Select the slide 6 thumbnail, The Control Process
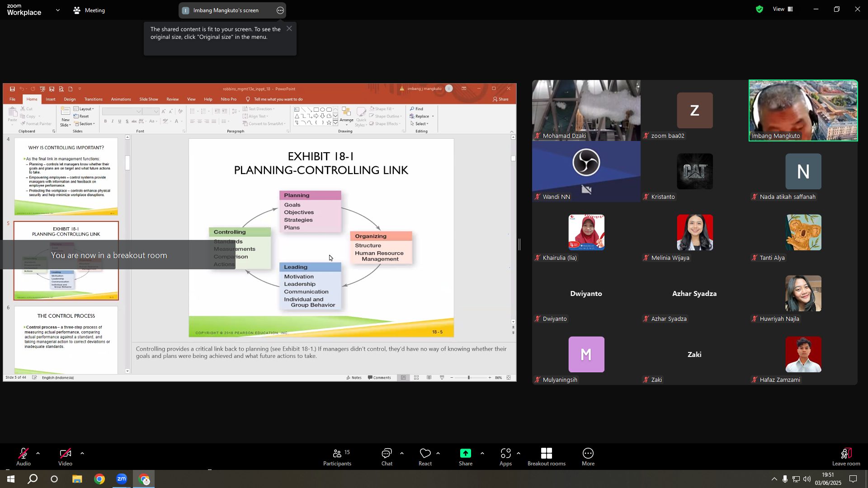 66,340
